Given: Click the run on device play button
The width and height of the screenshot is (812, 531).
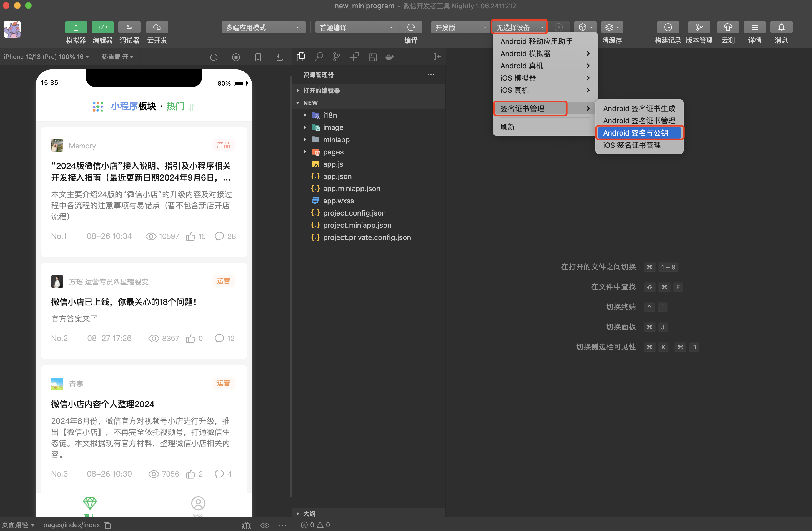Looking at the screenshot, I should 558,27.
